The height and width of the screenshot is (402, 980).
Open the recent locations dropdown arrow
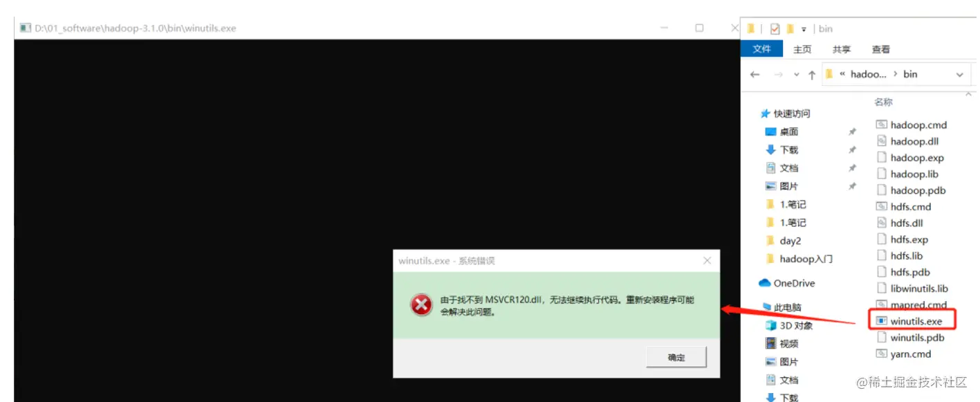pos(796,75)
